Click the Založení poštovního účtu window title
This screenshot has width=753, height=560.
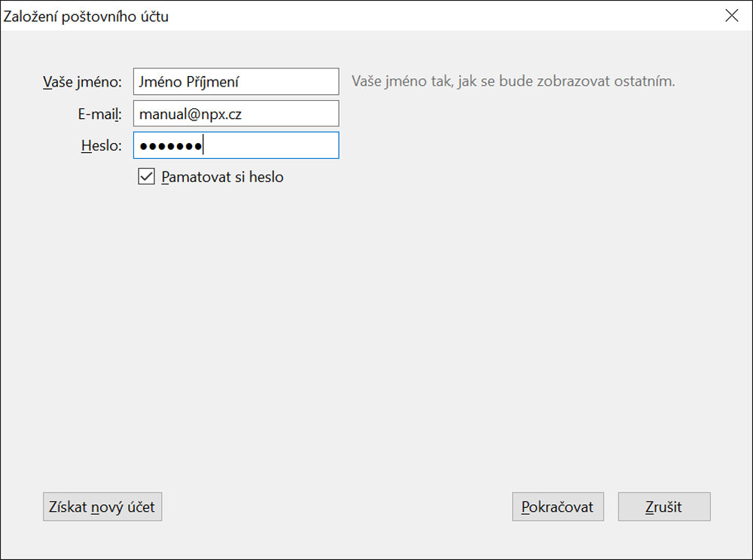click(x=87, y=16)
